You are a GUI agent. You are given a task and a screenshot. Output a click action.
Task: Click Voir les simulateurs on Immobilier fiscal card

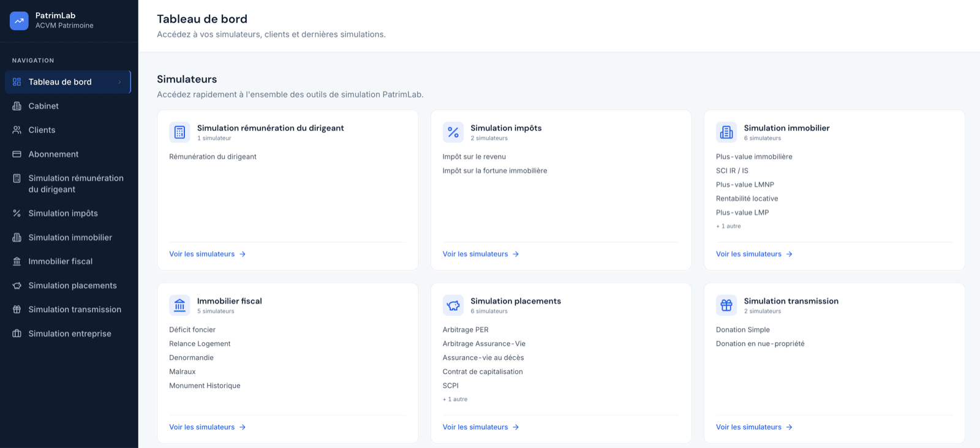point(208,427)
